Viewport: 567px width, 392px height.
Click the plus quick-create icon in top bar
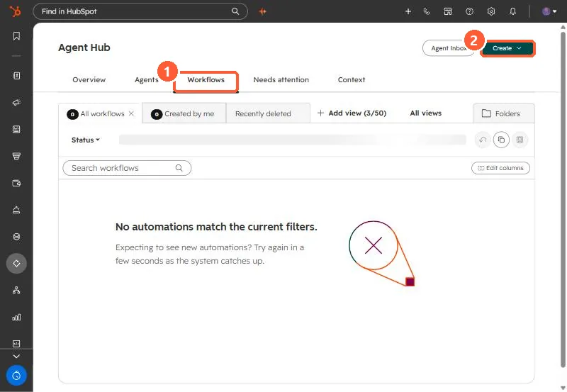(408, 11)
